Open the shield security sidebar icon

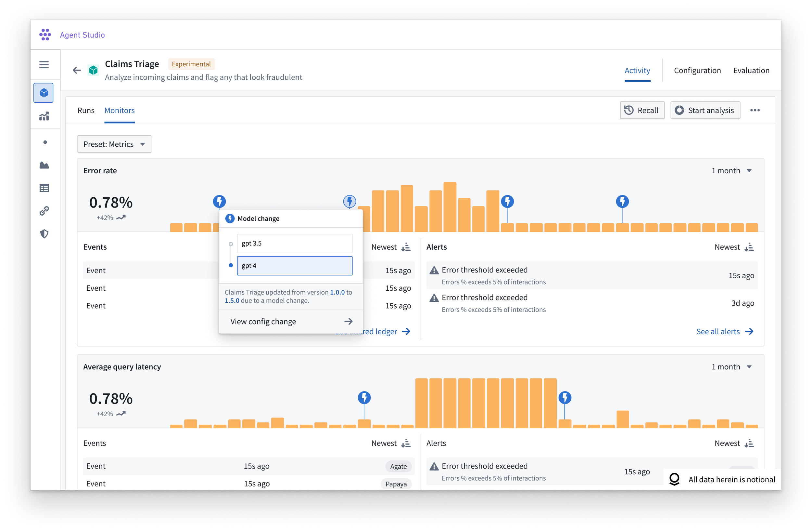point(44,234)
